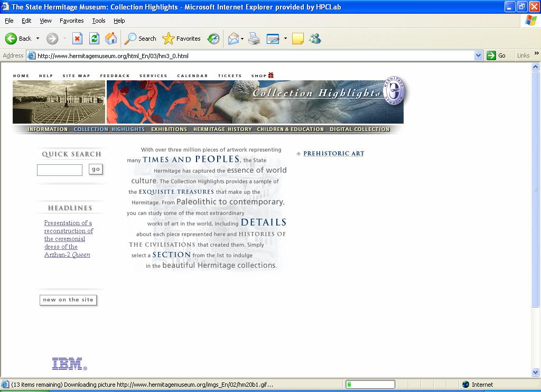Open the yellow Discuss note icon
Viewport: 541px width, 392px height.
298,39
